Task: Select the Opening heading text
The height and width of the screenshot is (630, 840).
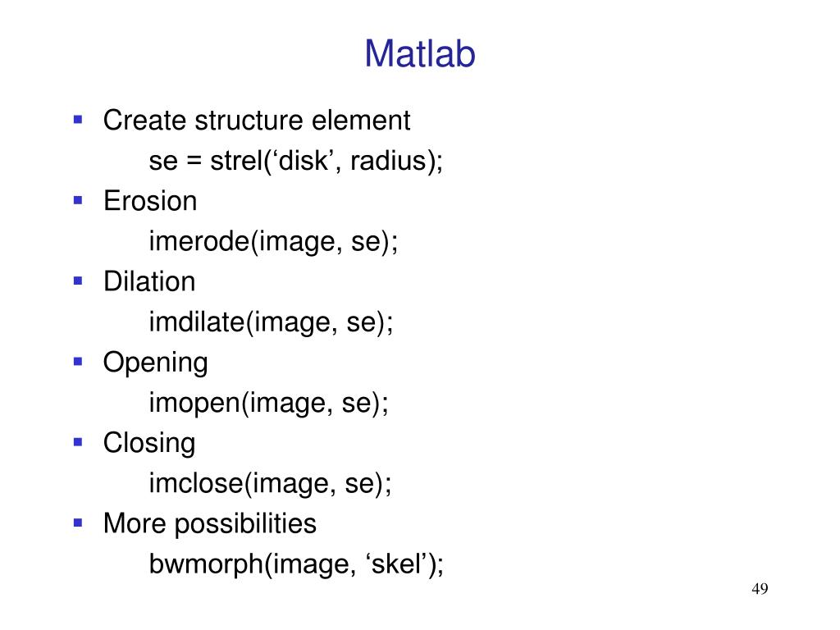Action: tap(155, 363)
